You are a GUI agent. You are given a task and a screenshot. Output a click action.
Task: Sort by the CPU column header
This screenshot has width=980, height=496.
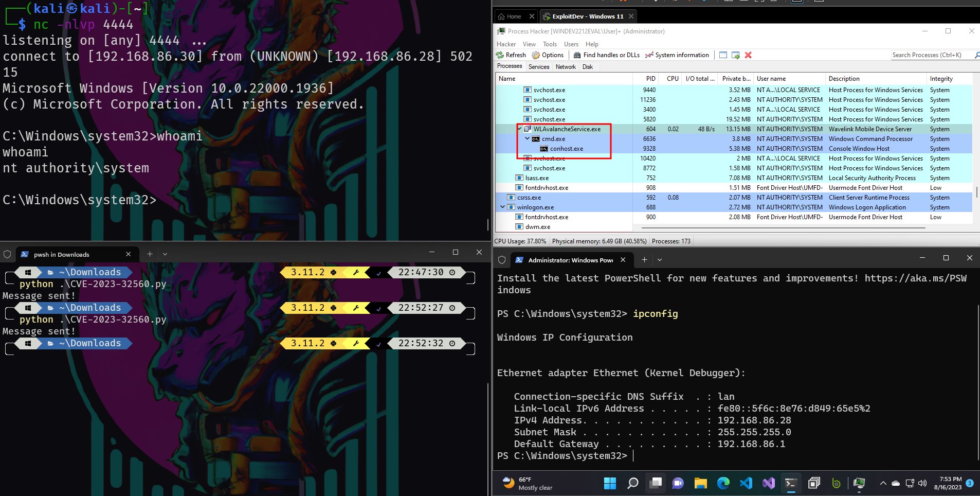tap(672, 79)
